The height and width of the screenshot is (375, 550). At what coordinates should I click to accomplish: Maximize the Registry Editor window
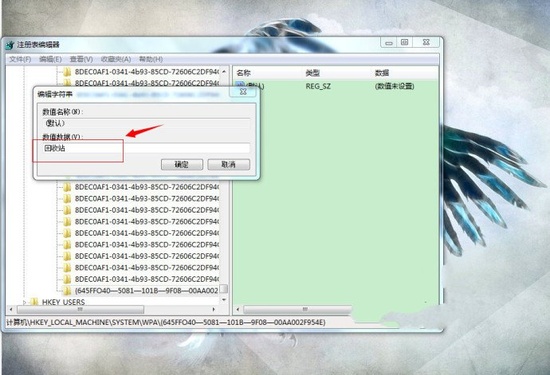[x=404, y=42]
